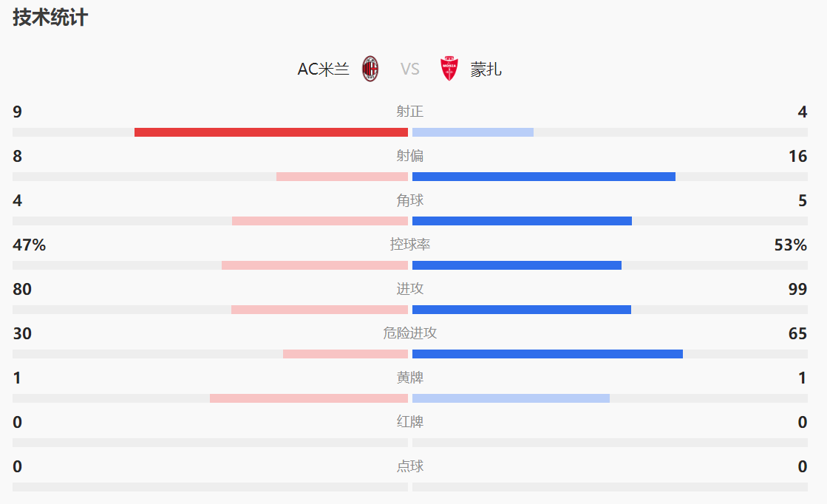
Task: Click the Monza club crest
Action: tap(449, 69)
